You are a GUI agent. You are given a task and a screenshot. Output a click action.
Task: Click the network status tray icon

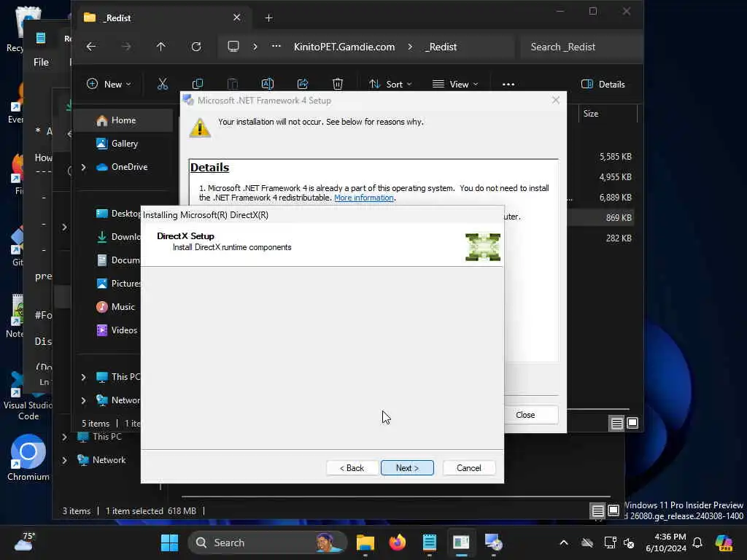click(x=611, y=542)
